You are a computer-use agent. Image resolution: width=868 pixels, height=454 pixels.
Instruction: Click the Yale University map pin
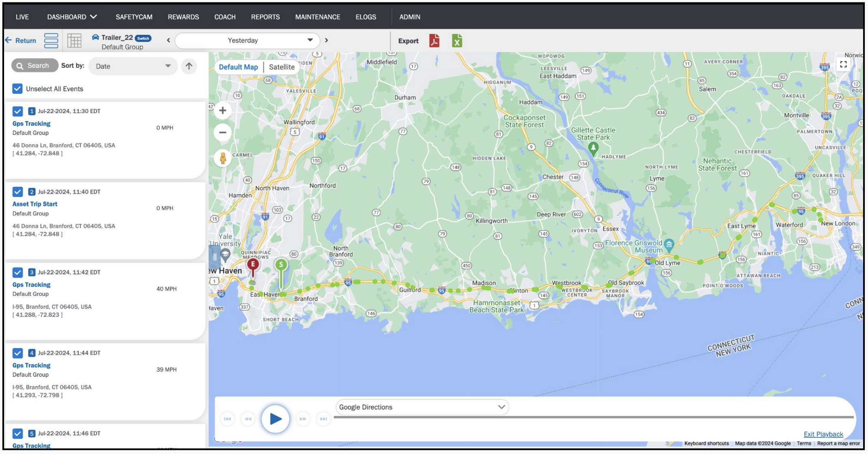[x=225, y=255]
